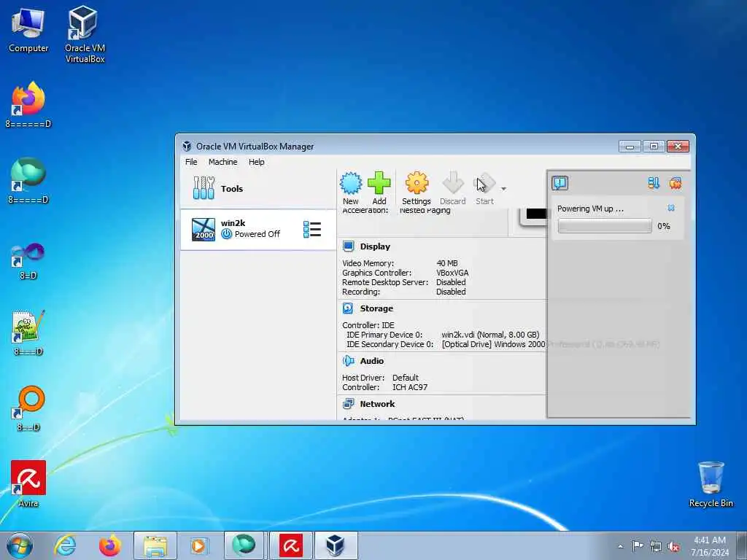Click the Start arrow icon in toolbar

484,183
